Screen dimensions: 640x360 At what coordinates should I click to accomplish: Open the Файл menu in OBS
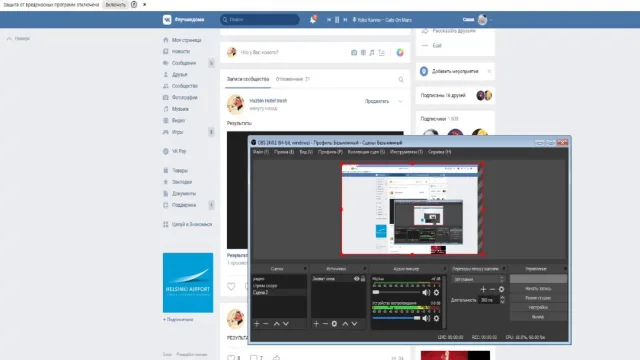point(260,152)
